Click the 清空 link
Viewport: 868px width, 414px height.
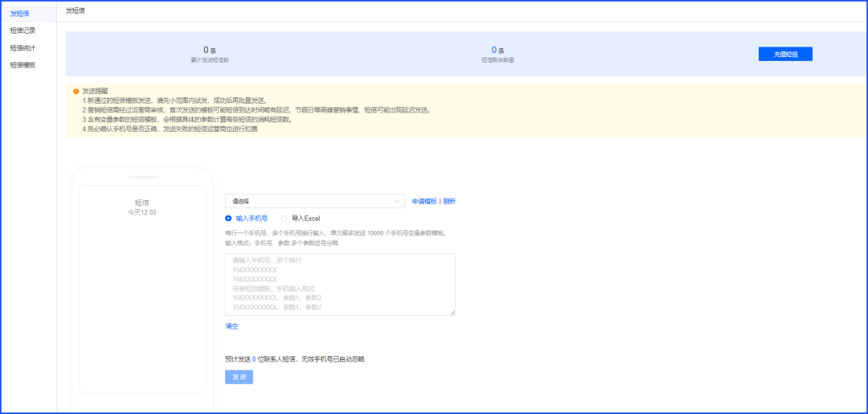[x=231, y=326]
